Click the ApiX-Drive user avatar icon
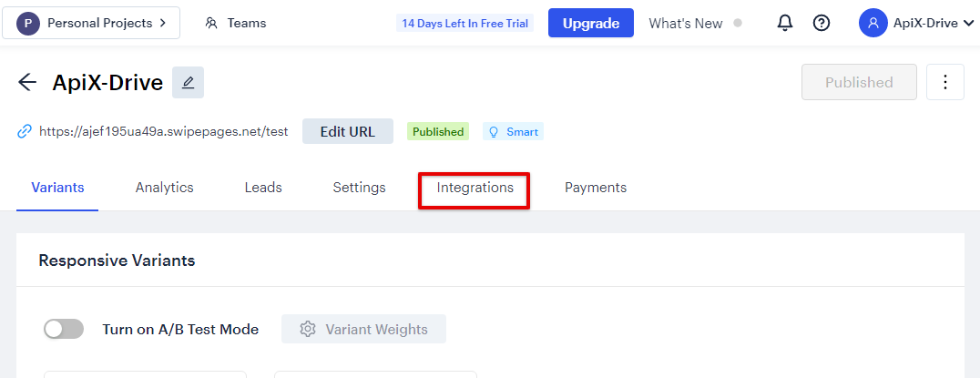This screenshot has width=980, height=378. pos(873,23)
